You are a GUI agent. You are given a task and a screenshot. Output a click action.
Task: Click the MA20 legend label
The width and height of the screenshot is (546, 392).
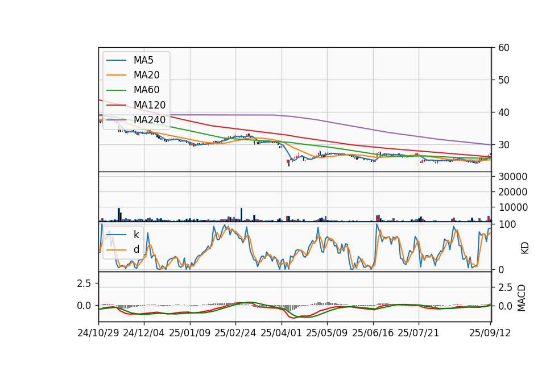tap(146, 75)
